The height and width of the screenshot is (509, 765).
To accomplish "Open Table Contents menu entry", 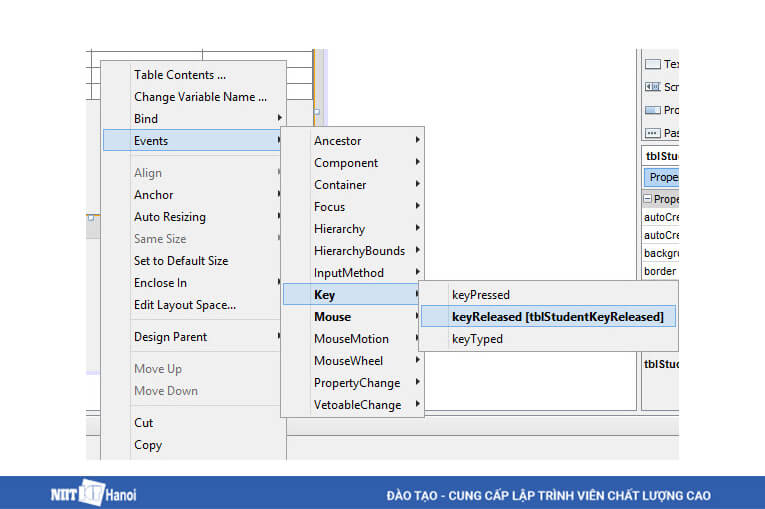I will (193, 75).
